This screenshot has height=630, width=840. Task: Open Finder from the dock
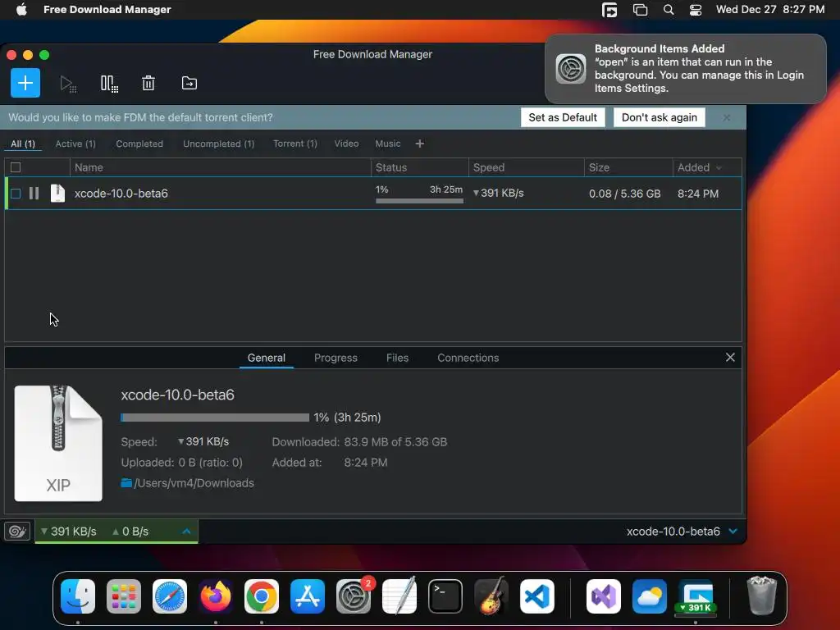tap(78, 596)
